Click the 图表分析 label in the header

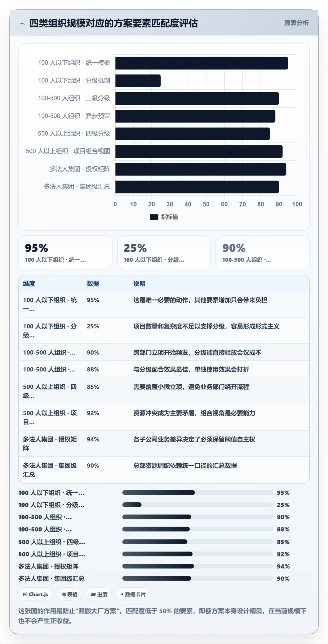(296, 23)
